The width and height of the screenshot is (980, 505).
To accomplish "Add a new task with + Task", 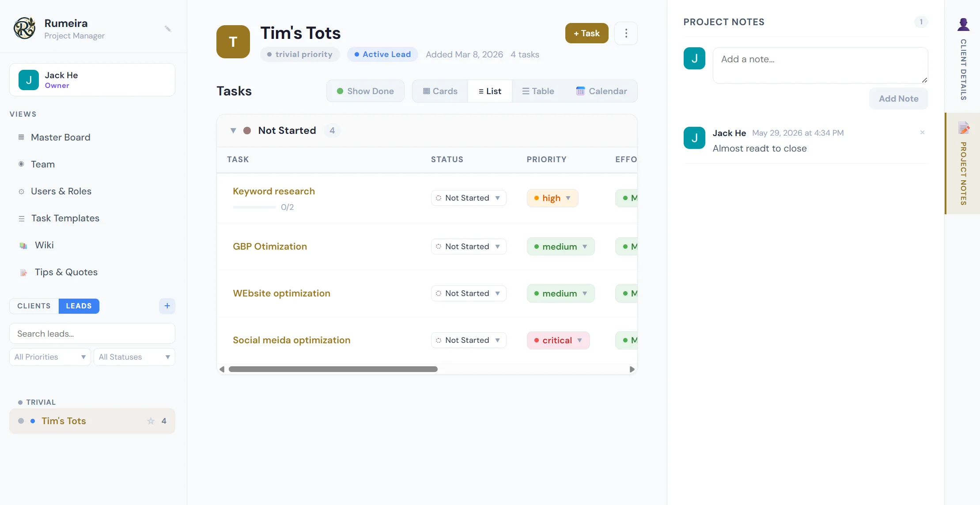I will click(x=586, y=33).
